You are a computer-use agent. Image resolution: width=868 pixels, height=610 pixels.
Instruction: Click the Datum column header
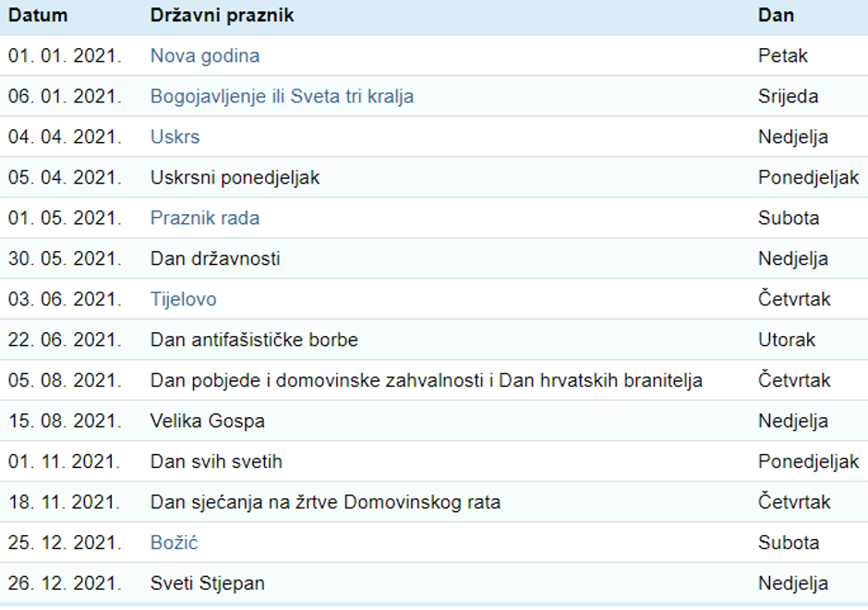pyautogui.click(x=38, y=16)
